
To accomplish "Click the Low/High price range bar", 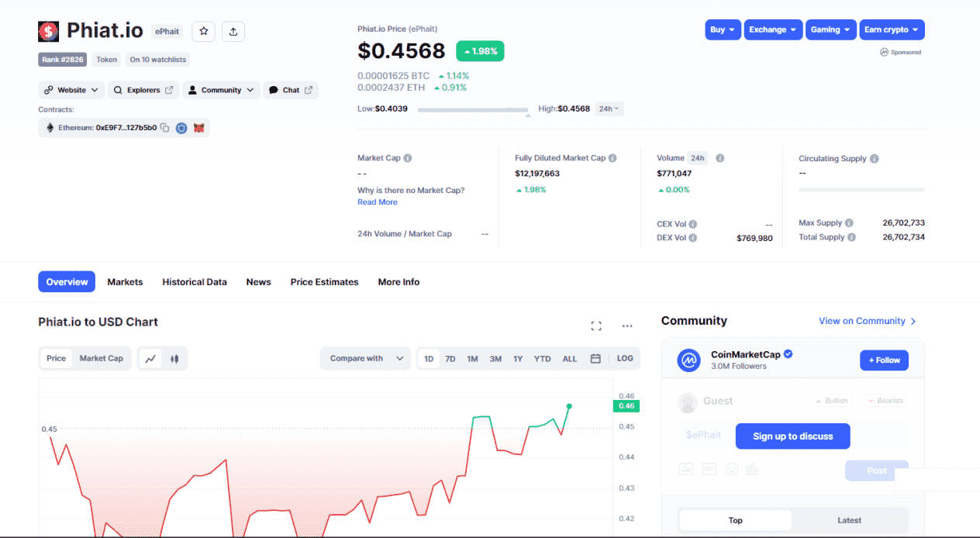I will 474,110.
